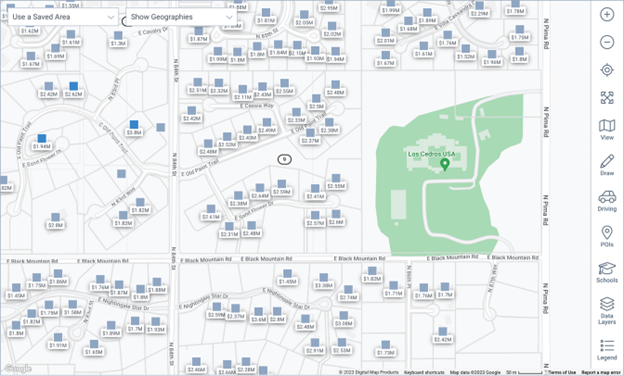Expand the Show Geographies dropdown
624x376 pixels.
[x=181, y=17]
